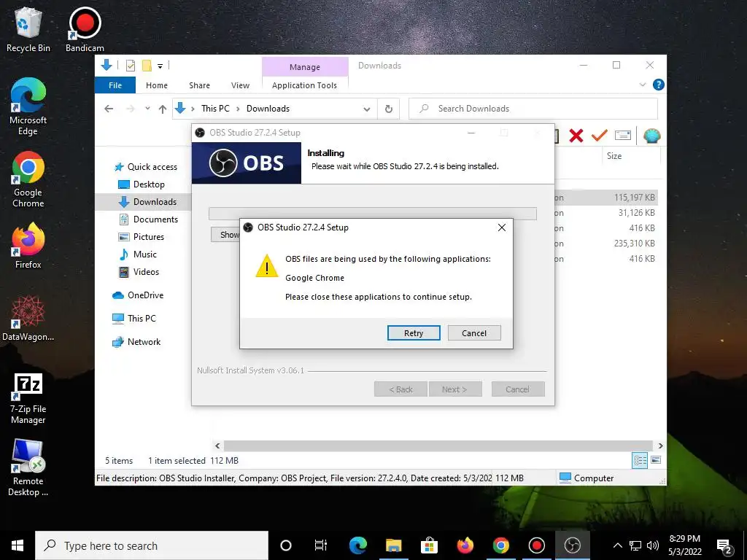747x560 pixels.
Task: Expand Explorer quick access toolbar dropdown
Action: [160, 66]
